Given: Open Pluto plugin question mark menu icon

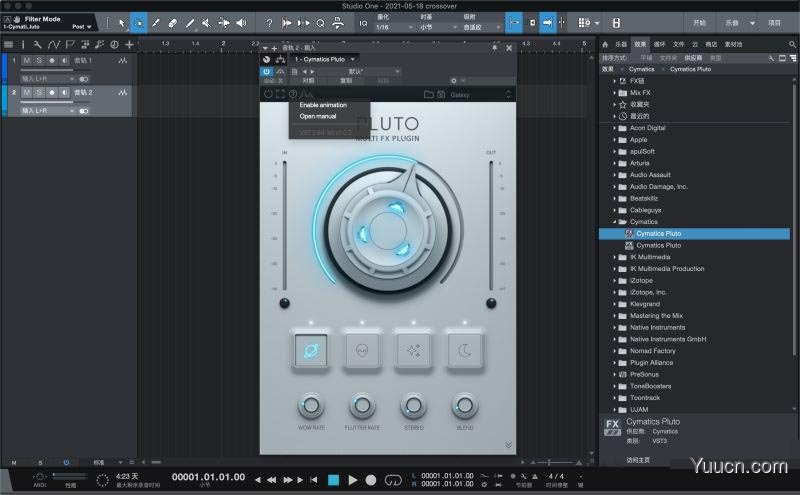Looking at the screenshot, I should 293,94.
